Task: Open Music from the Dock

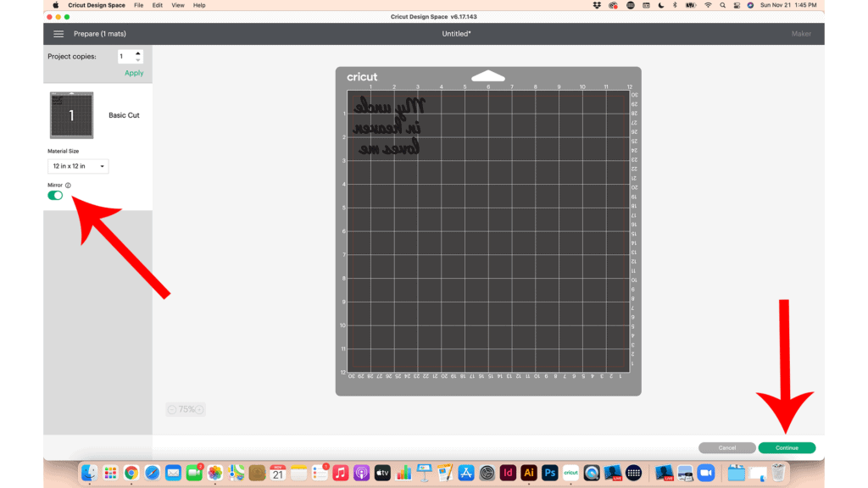Action: point(341,473)
